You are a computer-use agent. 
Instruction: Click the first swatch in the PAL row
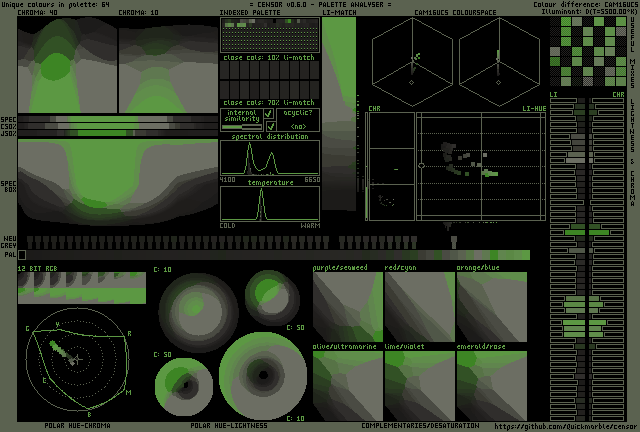(23, 255)
